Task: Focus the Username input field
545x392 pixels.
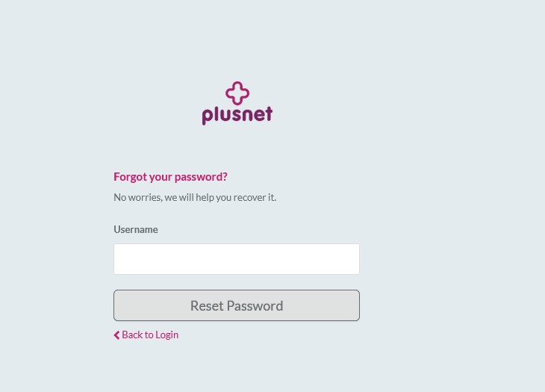Action: 237,259
